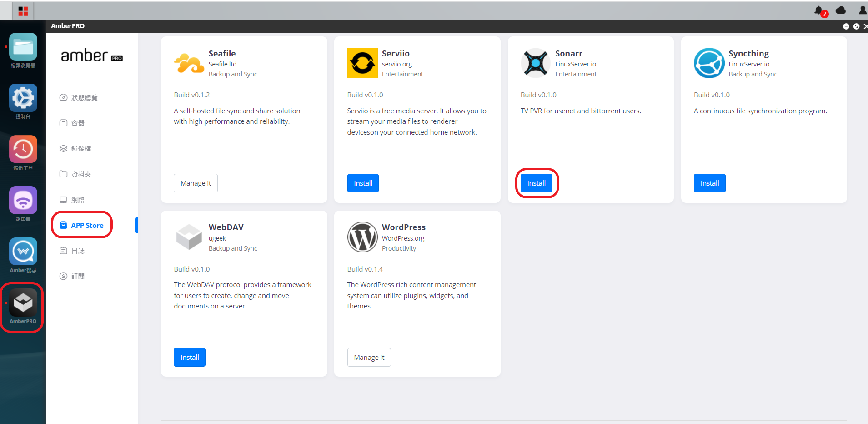Click the serviio.org publisher text

pos(397,64)
